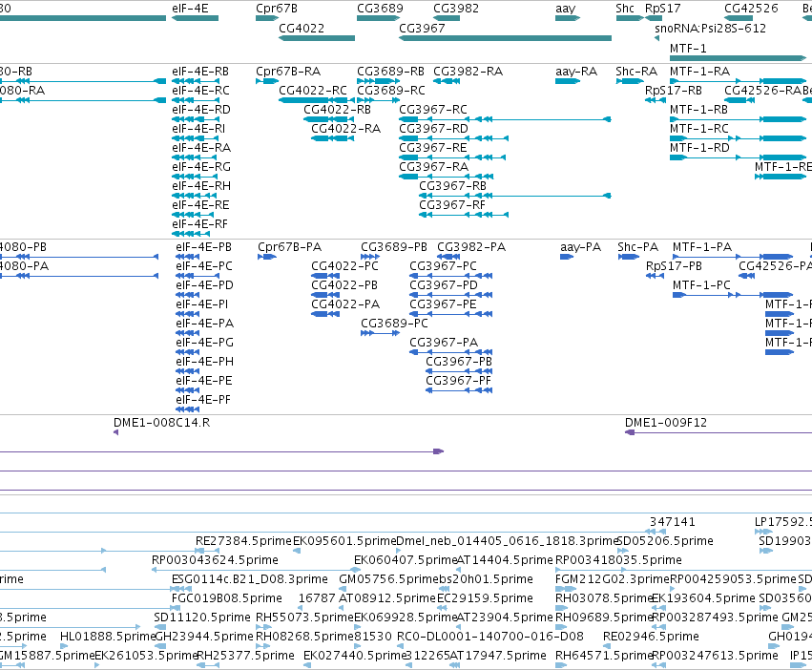Viewport: 812px width, 670px height.
Task: Click the Cpr67B-RA transcript label
Action: point(288,71)
